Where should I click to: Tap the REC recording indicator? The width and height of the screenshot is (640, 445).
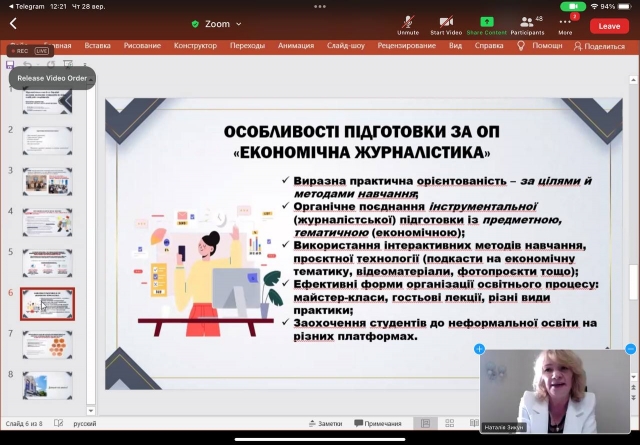20,51
